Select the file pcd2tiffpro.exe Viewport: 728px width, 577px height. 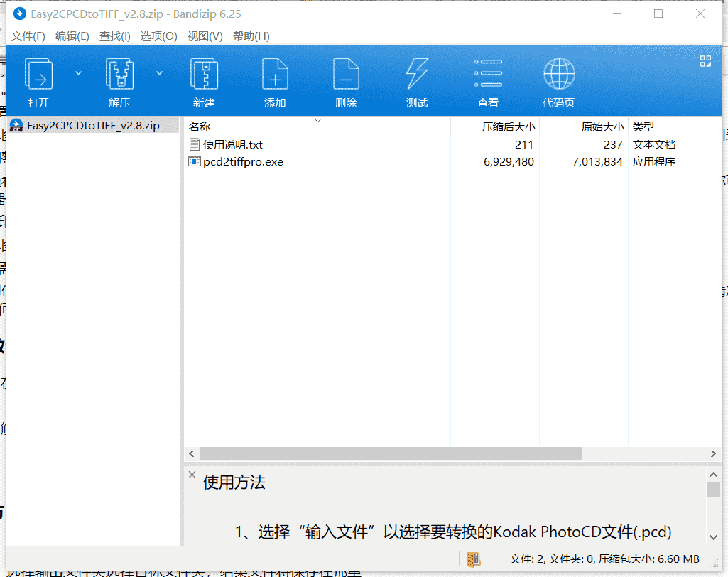click(x=244, y=162)
